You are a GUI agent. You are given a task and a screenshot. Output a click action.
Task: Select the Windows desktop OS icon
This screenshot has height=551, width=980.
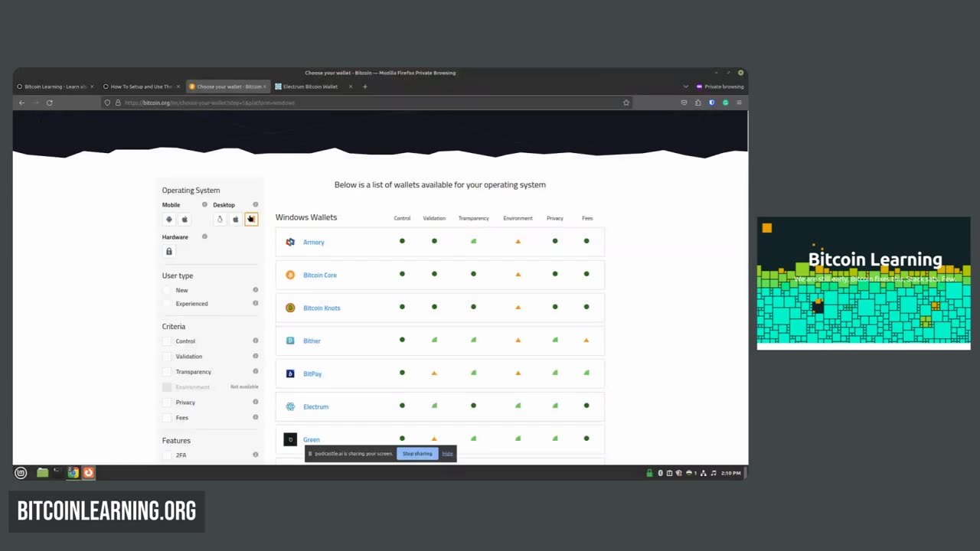coord(251,220)
